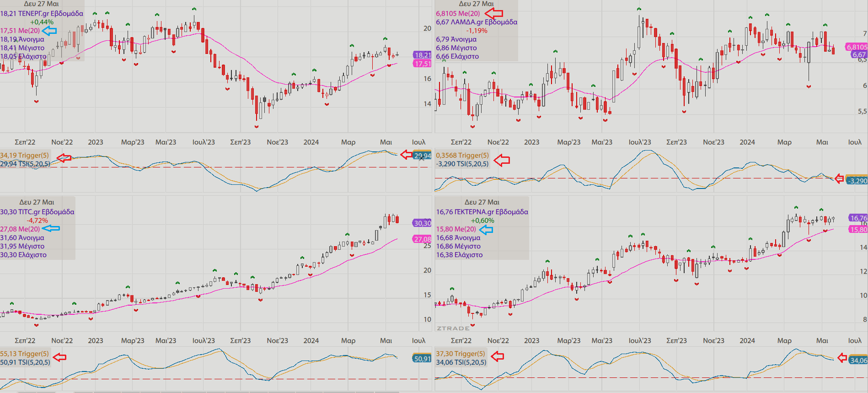
Task: Select the ΓΕΚΤΕΡΝΑ.gr Εβδομάδα chart title
Action: tap(482, 212)
